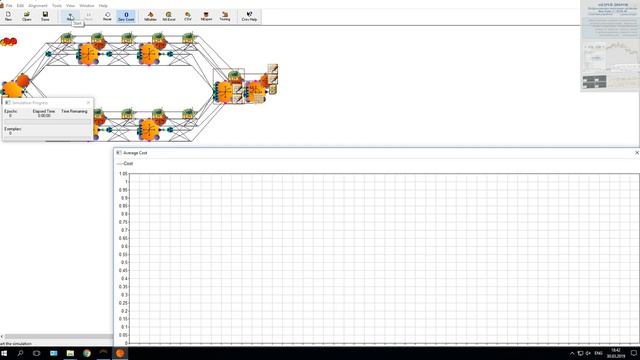The width and height of the screenshot is (640, 360).
Task: Save the network with the Save icon
Action: [45, 16]
